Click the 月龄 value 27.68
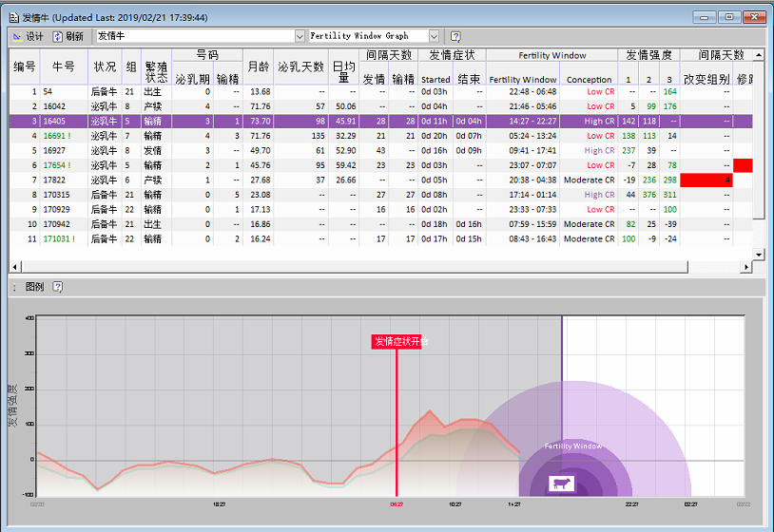The width and height of the screenshot is (774, 532). [261, 180]
